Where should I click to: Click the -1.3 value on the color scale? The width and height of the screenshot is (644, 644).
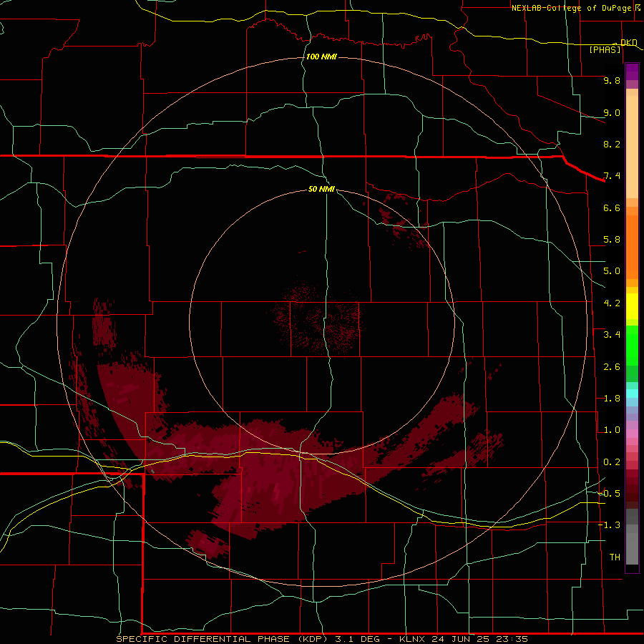pos(610,525)
